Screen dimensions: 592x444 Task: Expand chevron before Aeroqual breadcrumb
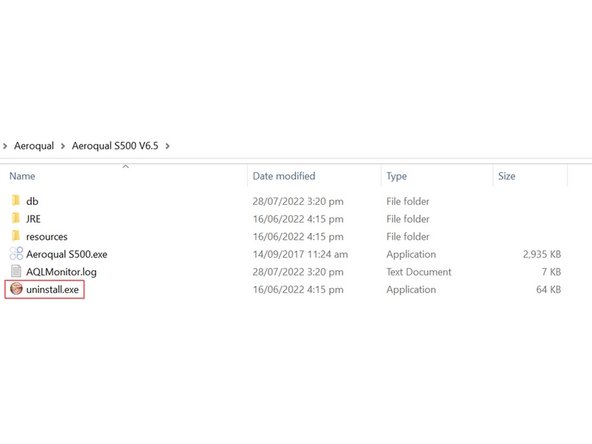click(5, 146)
